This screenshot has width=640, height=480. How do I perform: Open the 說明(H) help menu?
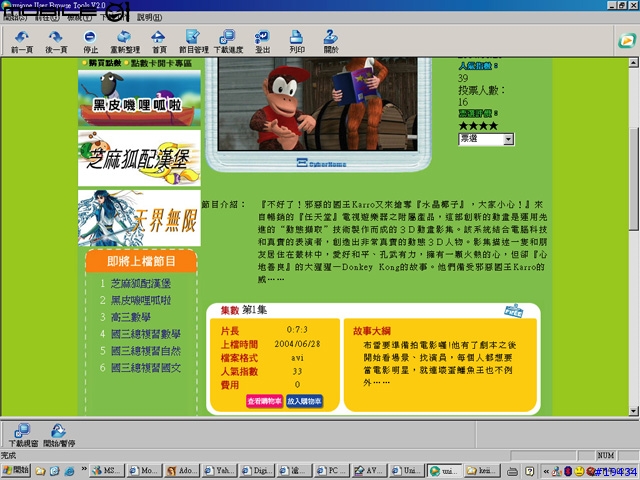click(x=149, y=17)
